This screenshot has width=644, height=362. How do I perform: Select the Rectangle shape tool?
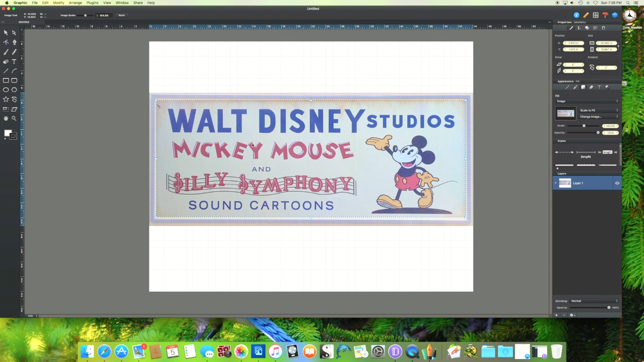[x=6, y=80]
